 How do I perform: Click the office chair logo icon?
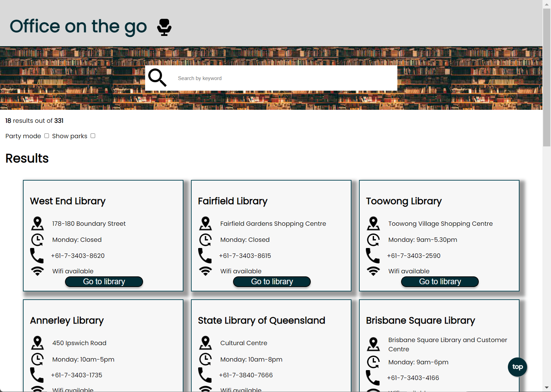164,27
